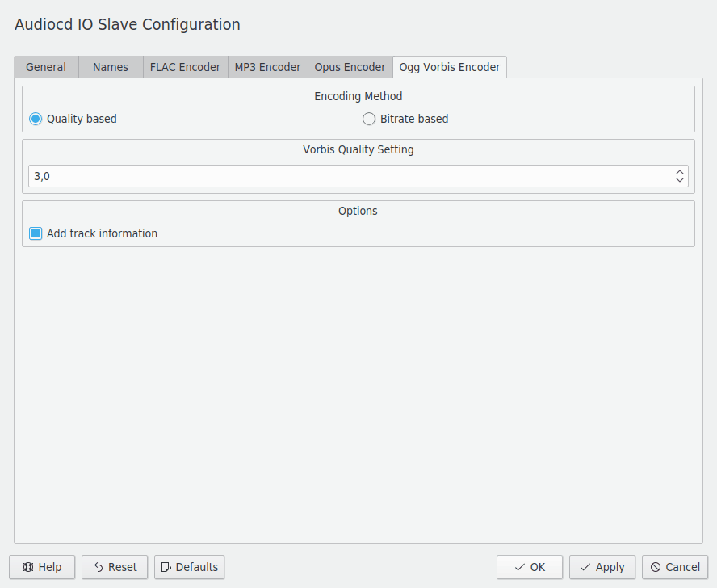Click the cancel icon on Cancel button

(x=657, y=567)
